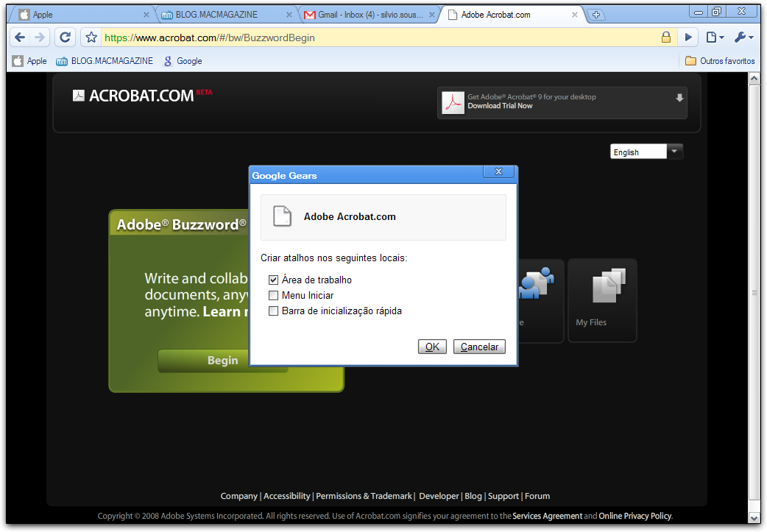This screenshot has height=532, width=767.
Task: Expand the English language dropdown
Action: [x=674, y=152]
